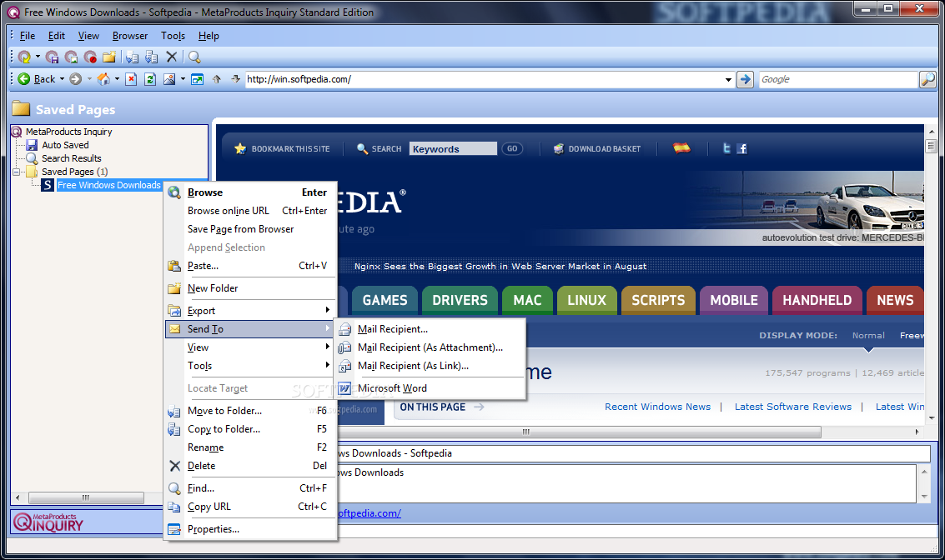945x560 pixels.
Task: Click the Recent Windows News link
Action: [x=657, y=407]
